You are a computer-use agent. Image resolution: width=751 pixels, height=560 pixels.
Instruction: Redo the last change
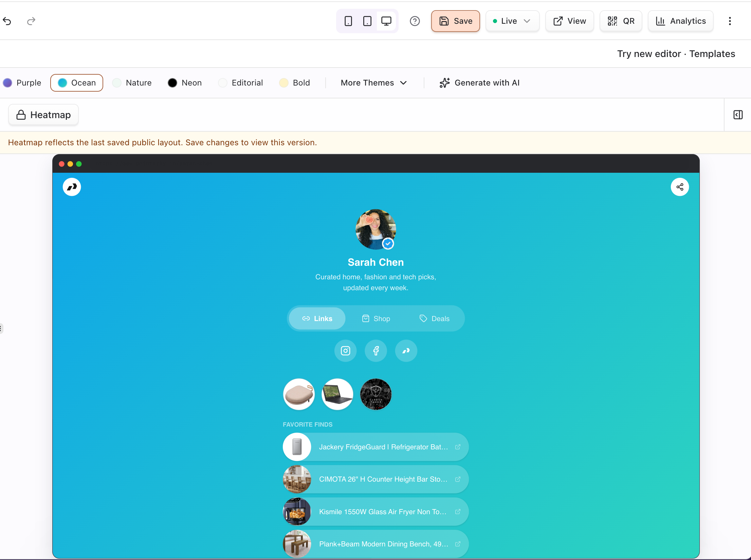tap(31, 21)
